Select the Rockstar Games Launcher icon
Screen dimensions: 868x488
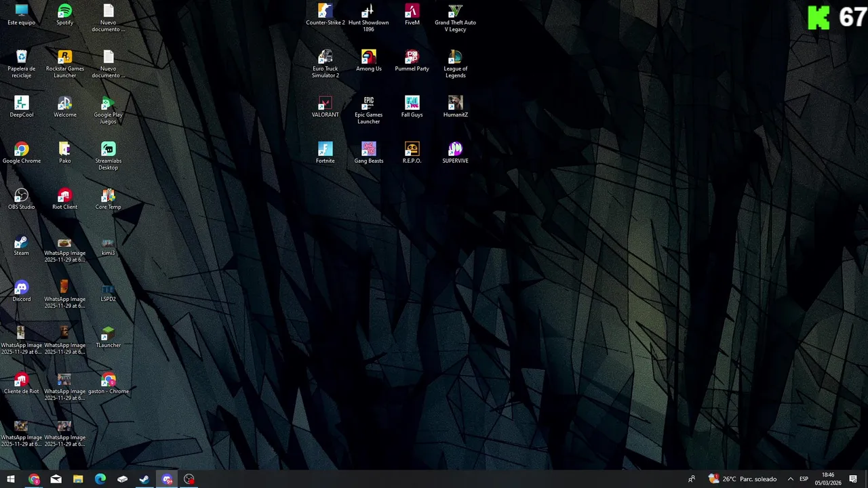pyautogui.click(x=65, y=64)
